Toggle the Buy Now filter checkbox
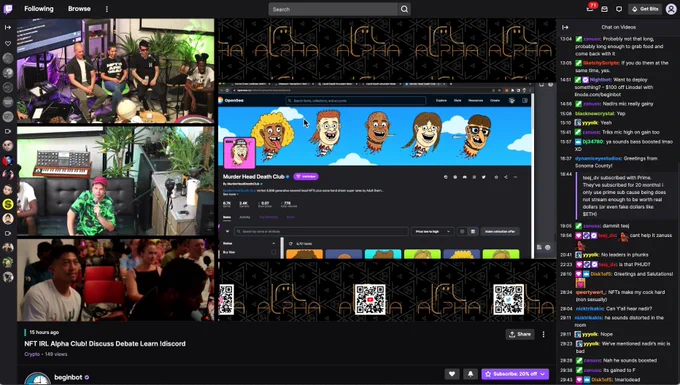Image resolution: width=680 pixels, height=385 pixels. 273,252
